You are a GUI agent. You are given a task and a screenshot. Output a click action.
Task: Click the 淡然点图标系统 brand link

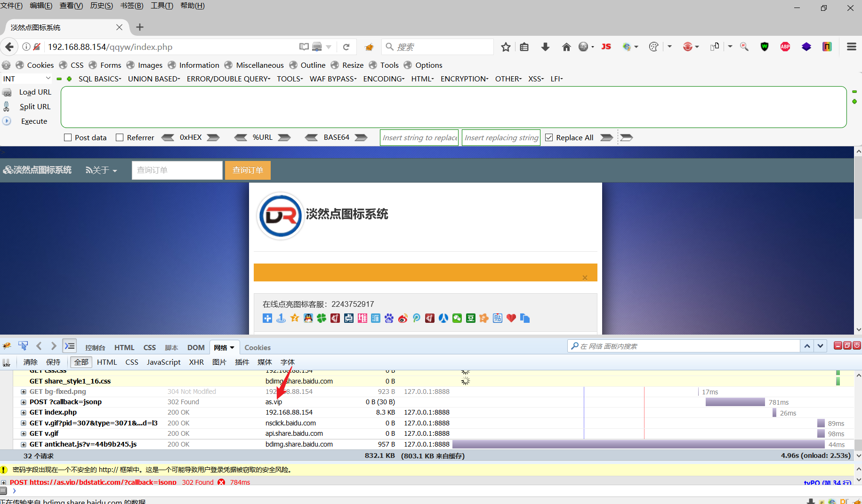point(38,170)
